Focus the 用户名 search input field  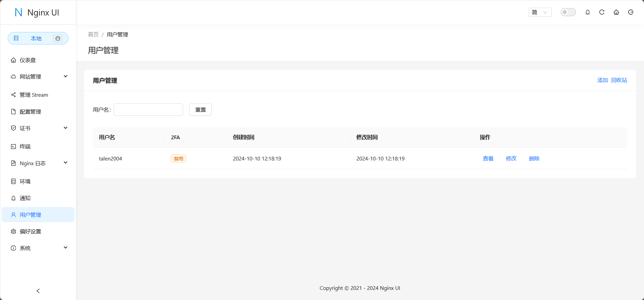pos(148,110)
